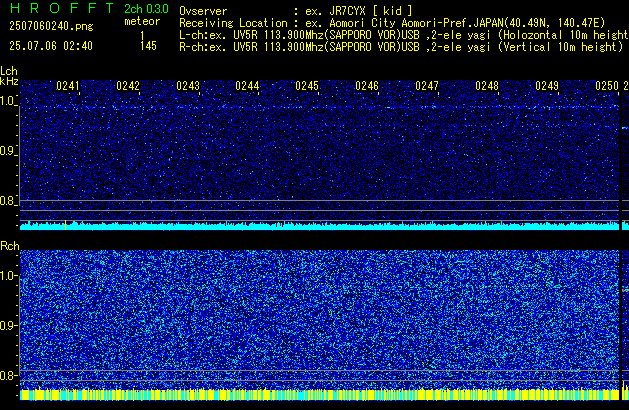Click the 0243 time marker
Image resolution: width=629 pixels, height=410 pixels.
click(188, 86)
